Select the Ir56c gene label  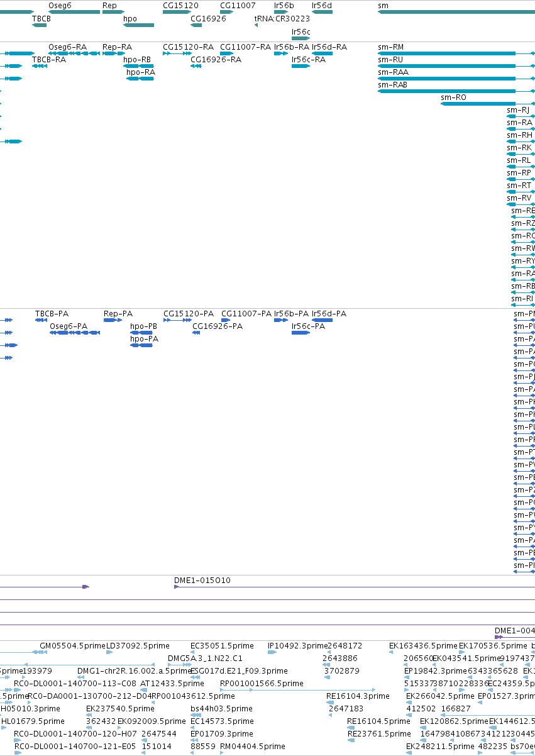(x=301, y=31)
